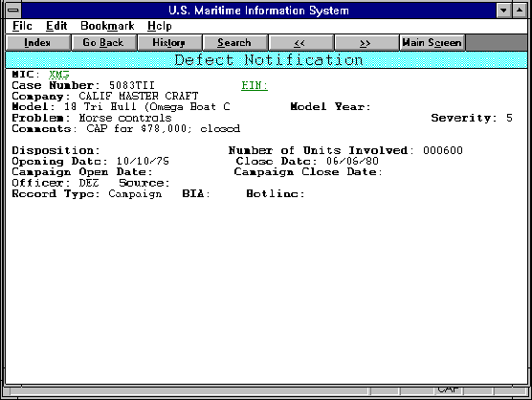Select company name CALIF MASTER CRAFT
The image size is (532, 400).
click(139, 97)
